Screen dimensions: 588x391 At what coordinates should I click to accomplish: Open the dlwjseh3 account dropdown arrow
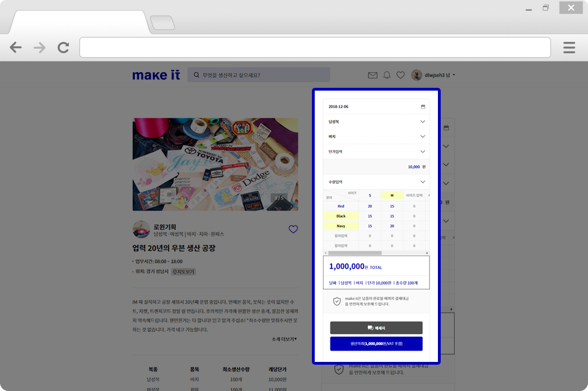point(454,75)
